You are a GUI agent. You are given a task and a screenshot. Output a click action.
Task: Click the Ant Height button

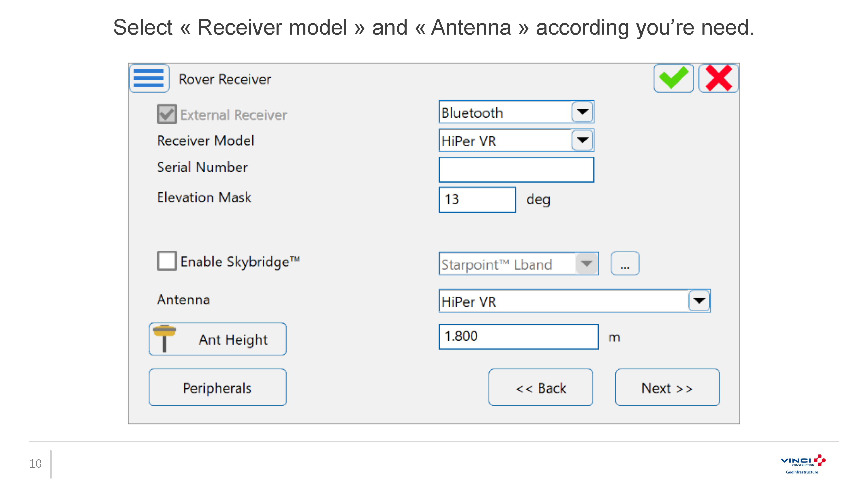(217, 339)
